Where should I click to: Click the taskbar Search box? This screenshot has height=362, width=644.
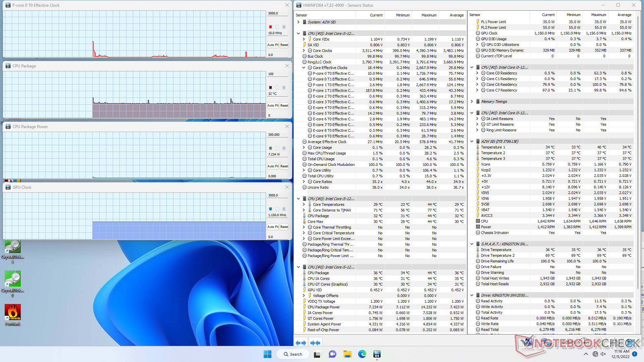coord(292,354)
